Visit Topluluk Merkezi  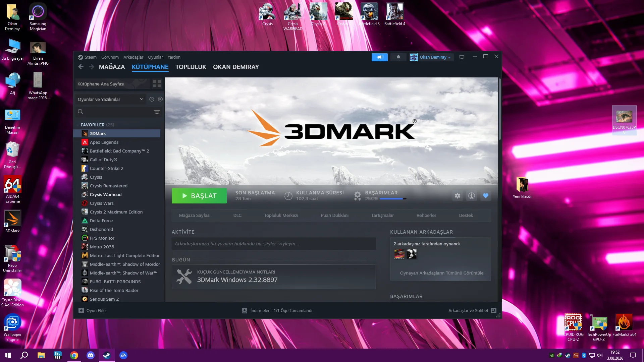click(x=281, y=215)
